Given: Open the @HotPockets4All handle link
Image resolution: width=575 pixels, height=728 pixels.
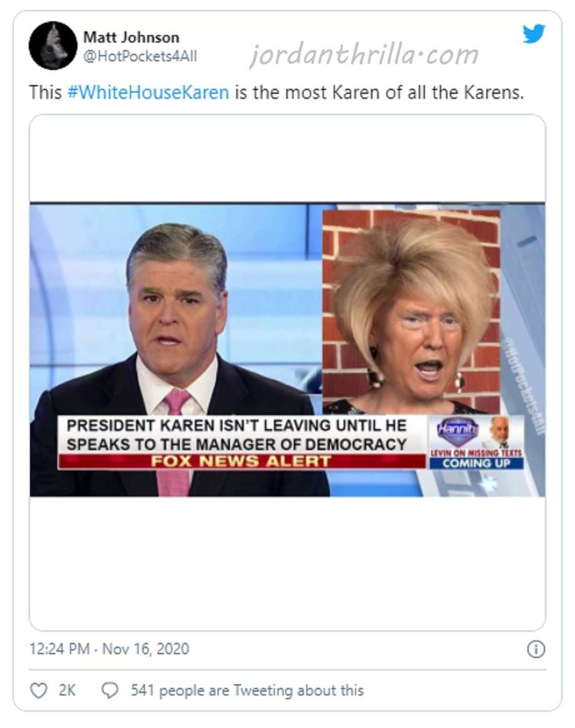Looking at the screenshot, I should pyautogui.click(x=140, y=56).
